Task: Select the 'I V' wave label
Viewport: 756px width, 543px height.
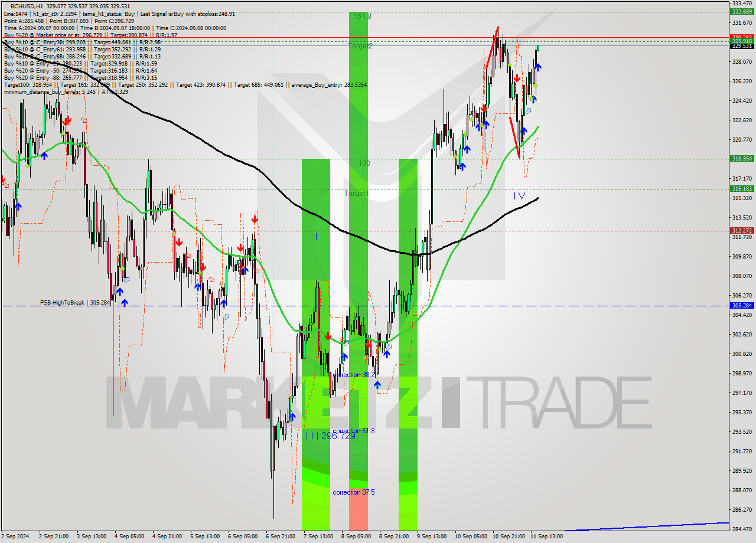Action: click(x=519, y=195)
